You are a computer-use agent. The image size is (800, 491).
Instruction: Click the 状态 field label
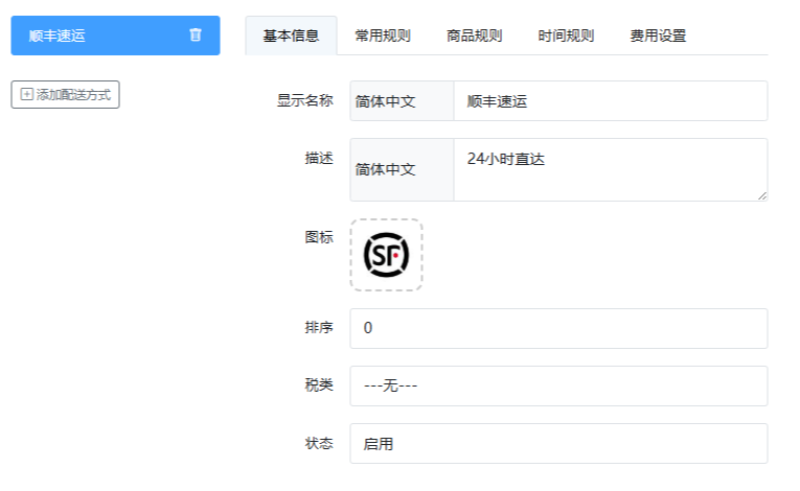319,443
